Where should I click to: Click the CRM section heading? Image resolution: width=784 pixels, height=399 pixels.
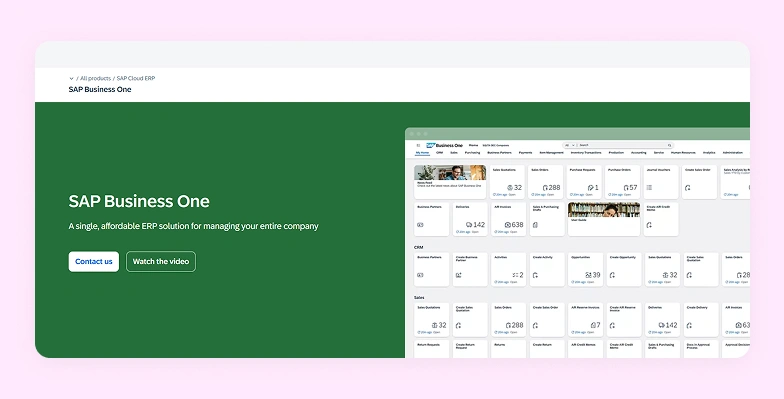pyautogui.click(x=418, y=248)
